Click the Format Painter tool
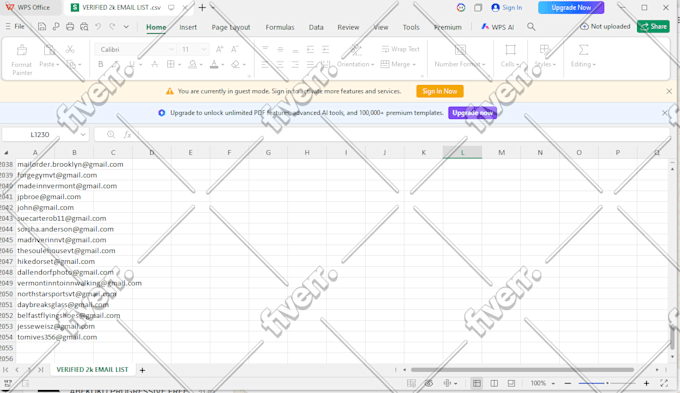Image resolution: width=680 pixels, height=393 pixels. 22,60
